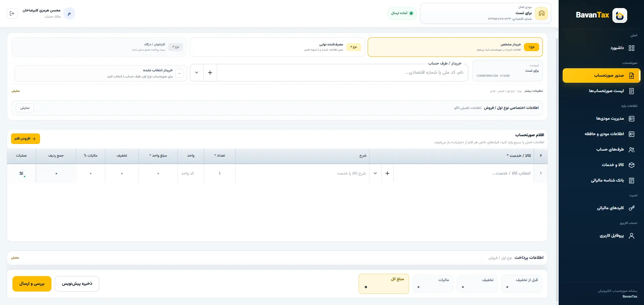
Task: Click the فروشنده seller card برای تست
Action: click(507, 71)
